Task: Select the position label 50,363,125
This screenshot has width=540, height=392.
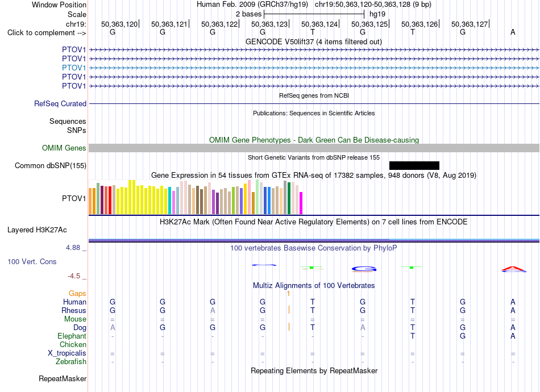Action: [x=369, y=24]
